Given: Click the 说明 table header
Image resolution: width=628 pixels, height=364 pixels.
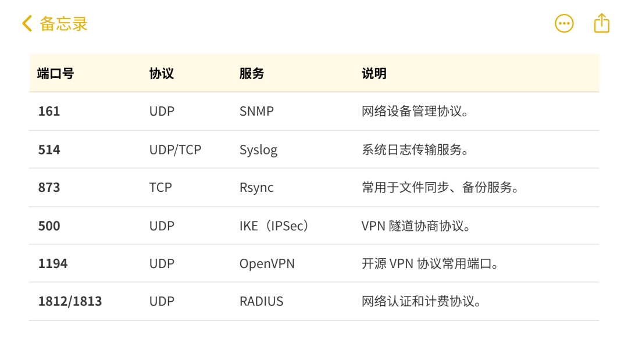Looking at the screenshot, I should point(374,74).
